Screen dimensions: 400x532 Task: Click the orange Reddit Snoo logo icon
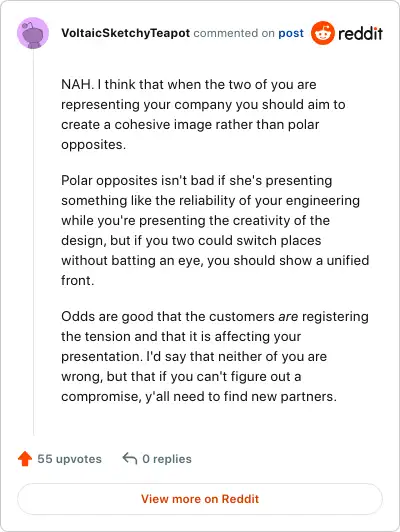322,33
